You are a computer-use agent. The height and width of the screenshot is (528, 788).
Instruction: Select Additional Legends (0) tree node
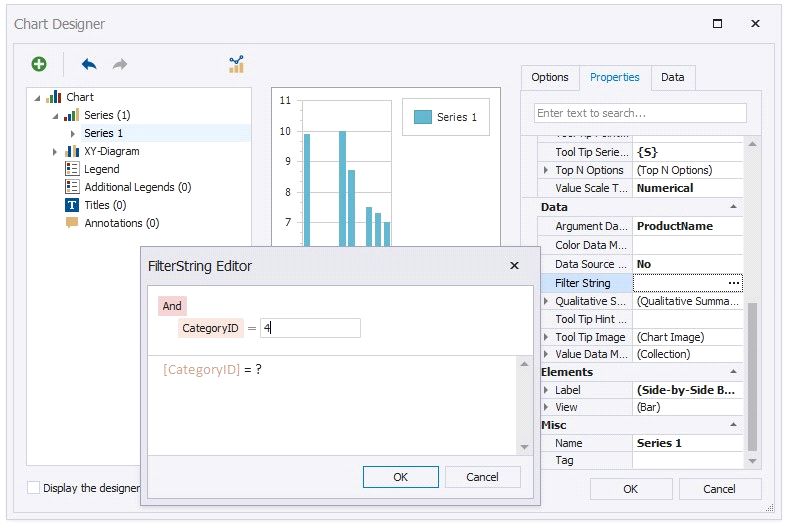(137, 187)
